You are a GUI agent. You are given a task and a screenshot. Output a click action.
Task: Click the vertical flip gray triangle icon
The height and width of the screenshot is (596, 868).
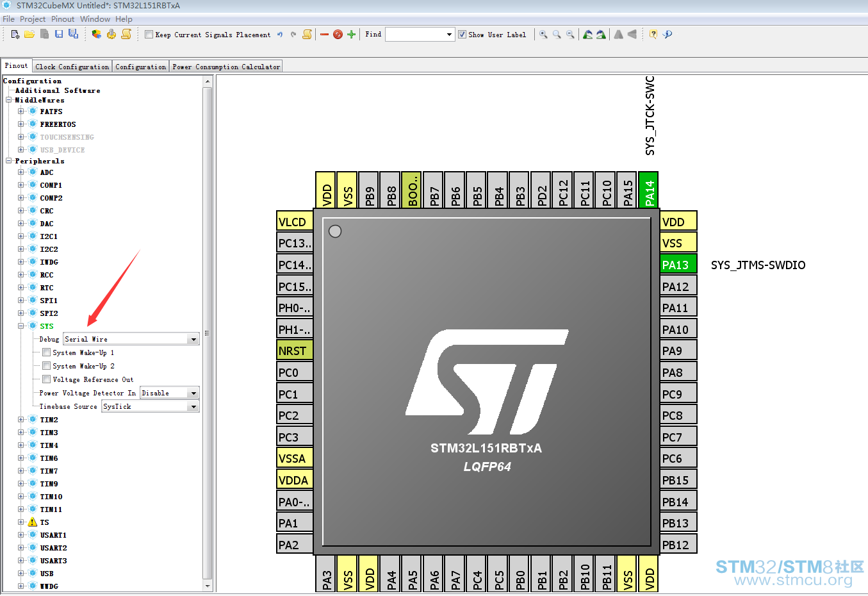pos(632,35)
